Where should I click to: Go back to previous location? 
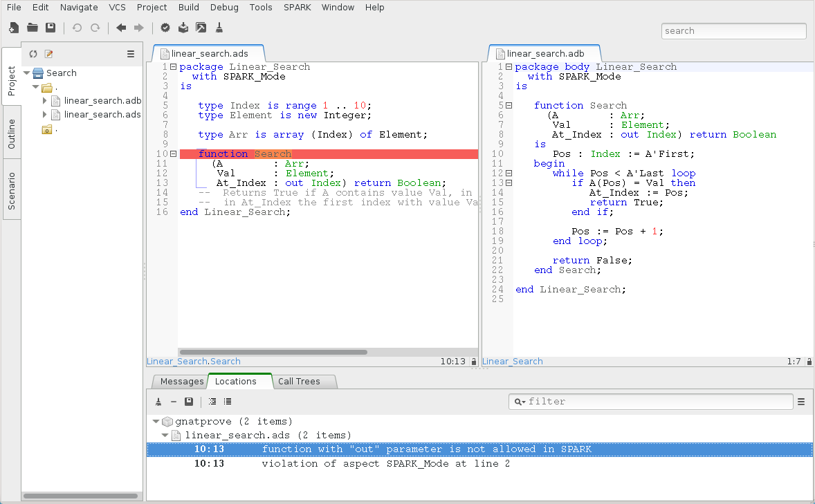click(x=121, y=28)
